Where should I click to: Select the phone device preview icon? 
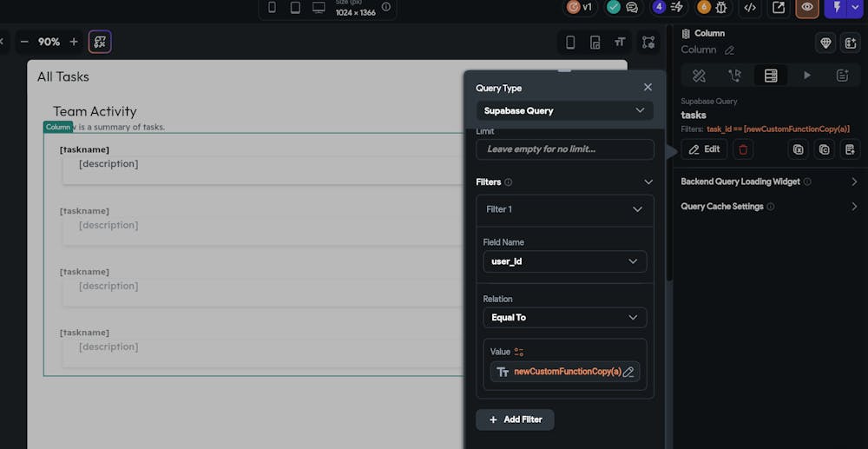(x=272, y=7)
